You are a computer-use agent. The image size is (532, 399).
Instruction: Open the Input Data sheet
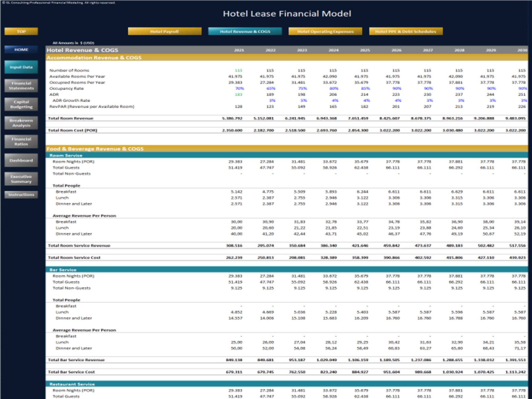click(x=21, y=67)
